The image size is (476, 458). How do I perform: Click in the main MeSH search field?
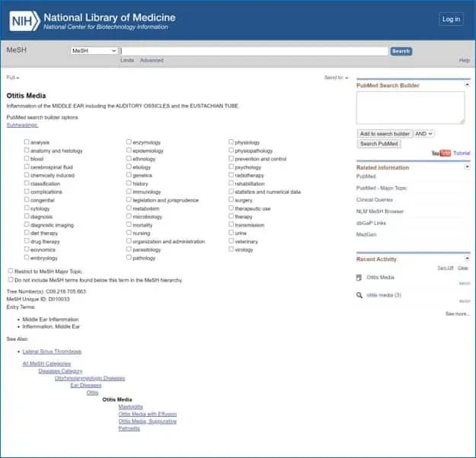[254, 51]
